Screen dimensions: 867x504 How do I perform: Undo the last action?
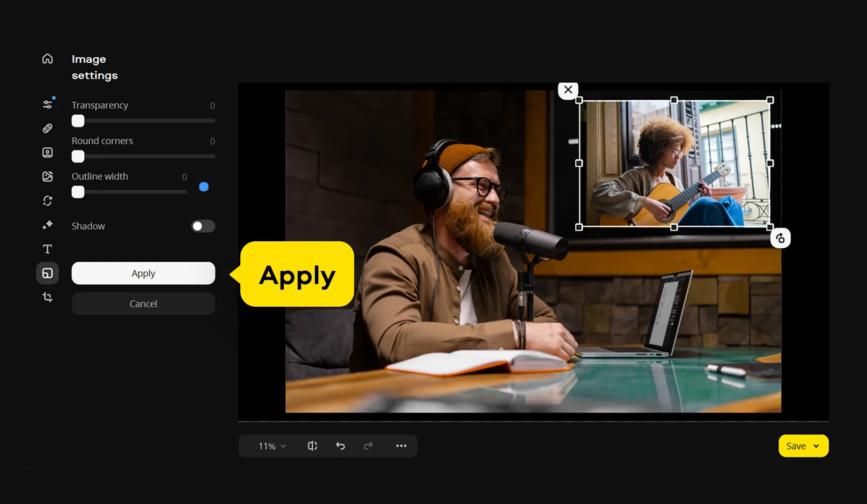[x=340, y=446]
